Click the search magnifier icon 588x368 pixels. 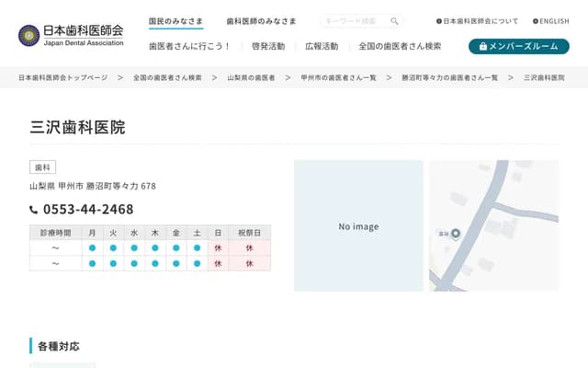coord(394,21)
